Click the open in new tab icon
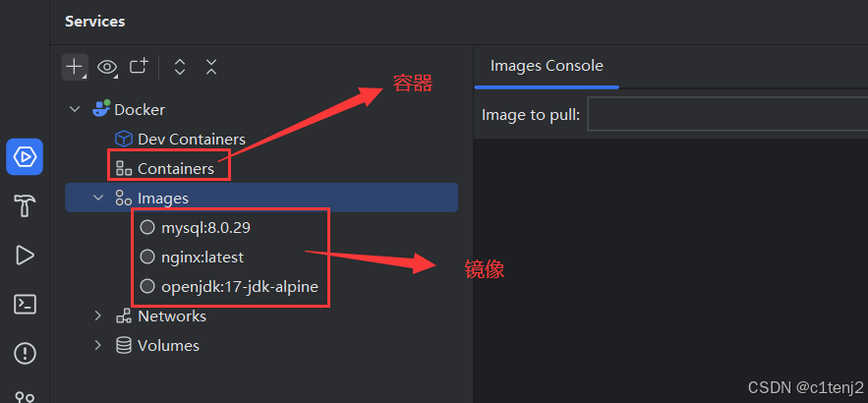 point(139,67)
